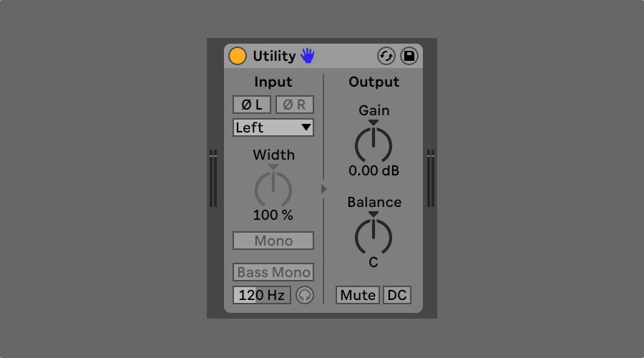Viewport: 644px width, 358px height.
Task: Turn on Bass Mono
Action: (273, 272)
